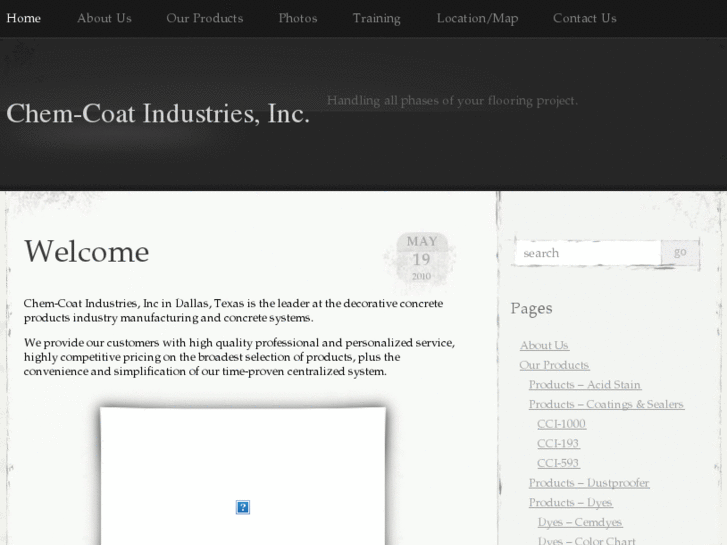Open the CCI-193 product link
Screen dimensions: 727x545
click(558, 443)
